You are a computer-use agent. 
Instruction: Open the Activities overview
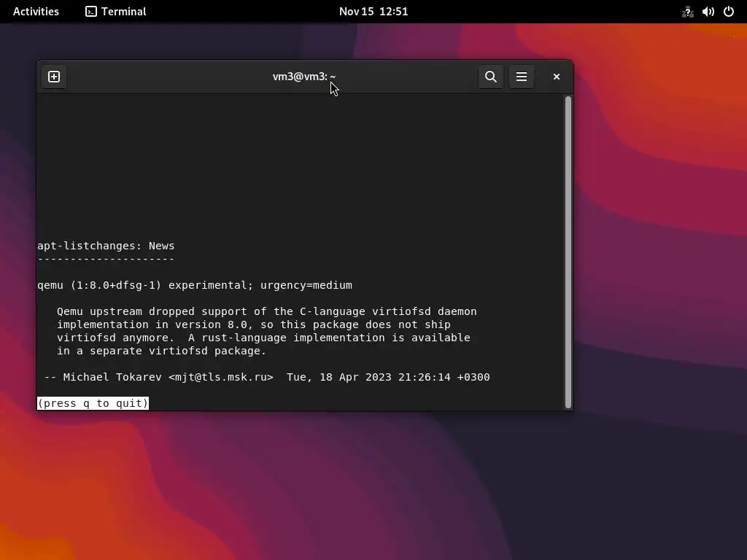pyautogui.click(x=36, y=12)
